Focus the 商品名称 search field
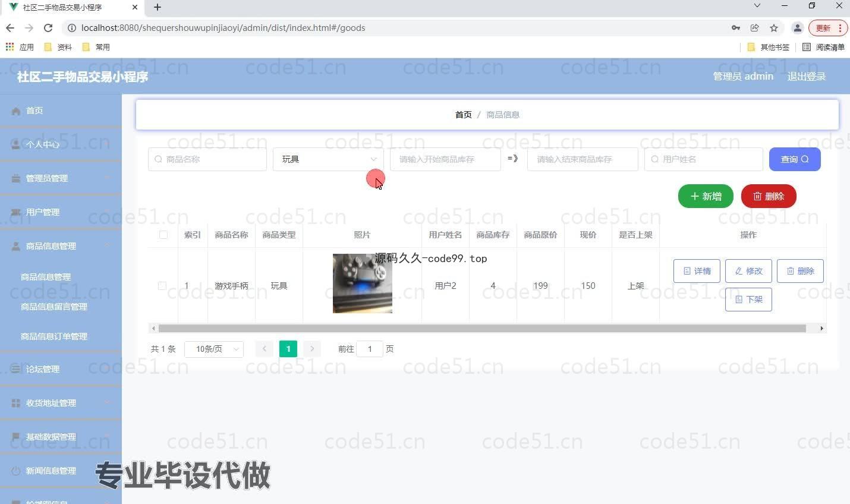 click(x=207, y=159)
